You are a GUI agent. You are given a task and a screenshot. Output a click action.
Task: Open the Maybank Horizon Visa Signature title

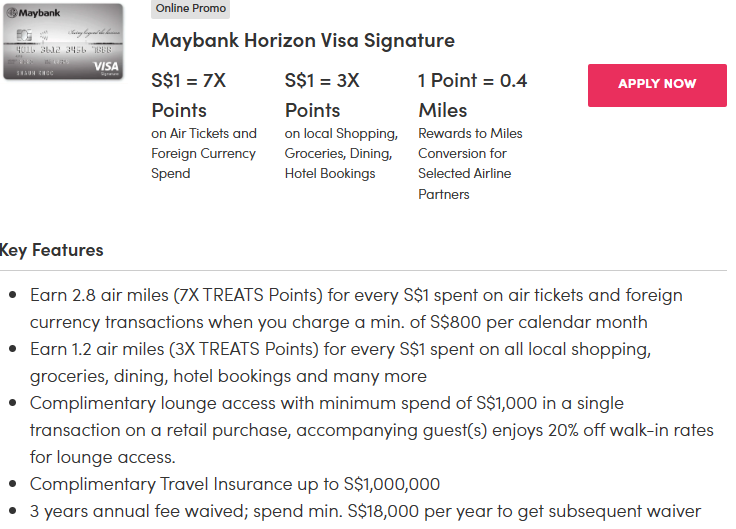303,41
